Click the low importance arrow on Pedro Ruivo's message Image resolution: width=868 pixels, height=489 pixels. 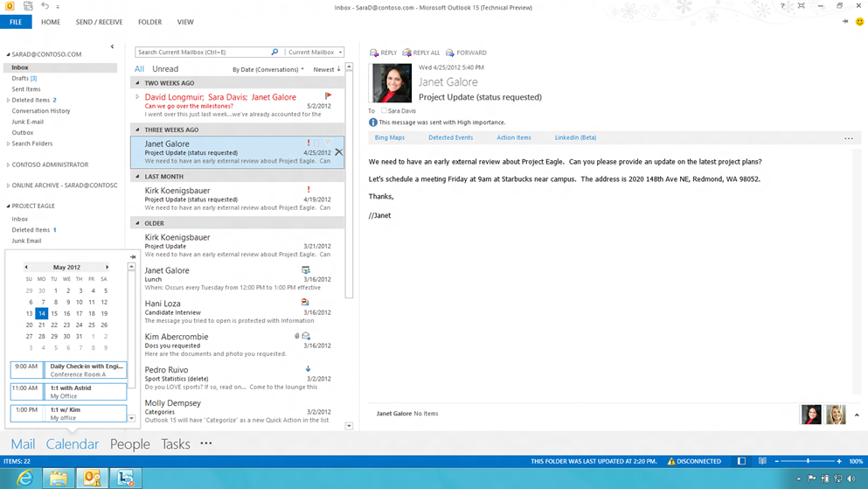coord(308,369)
